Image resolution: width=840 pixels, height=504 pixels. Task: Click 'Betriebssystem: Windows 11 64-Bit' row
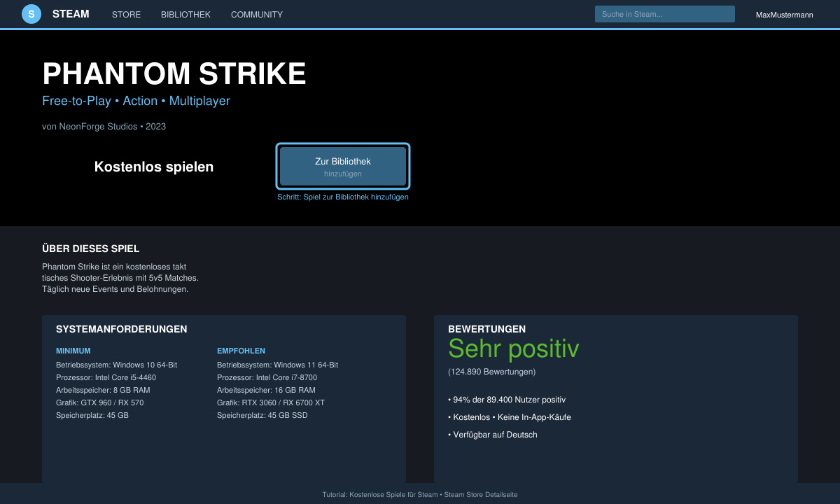coord(277,365)
